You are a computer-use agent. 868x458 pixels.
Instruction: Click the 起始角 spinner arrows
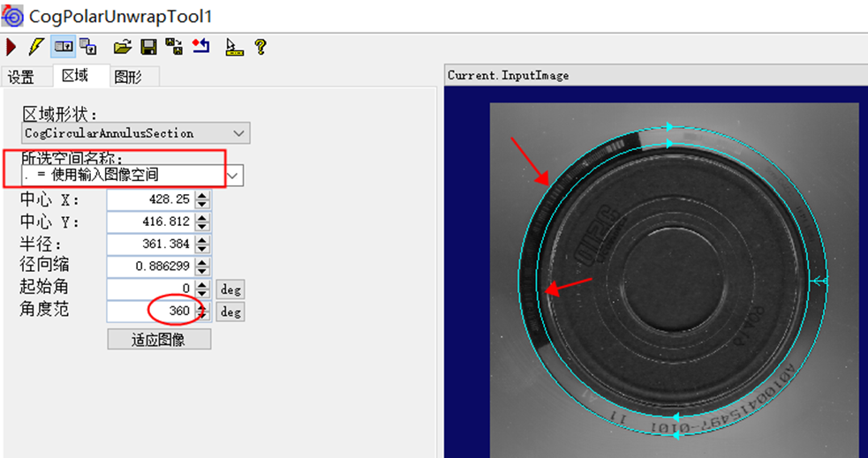(x=202, y=289)
